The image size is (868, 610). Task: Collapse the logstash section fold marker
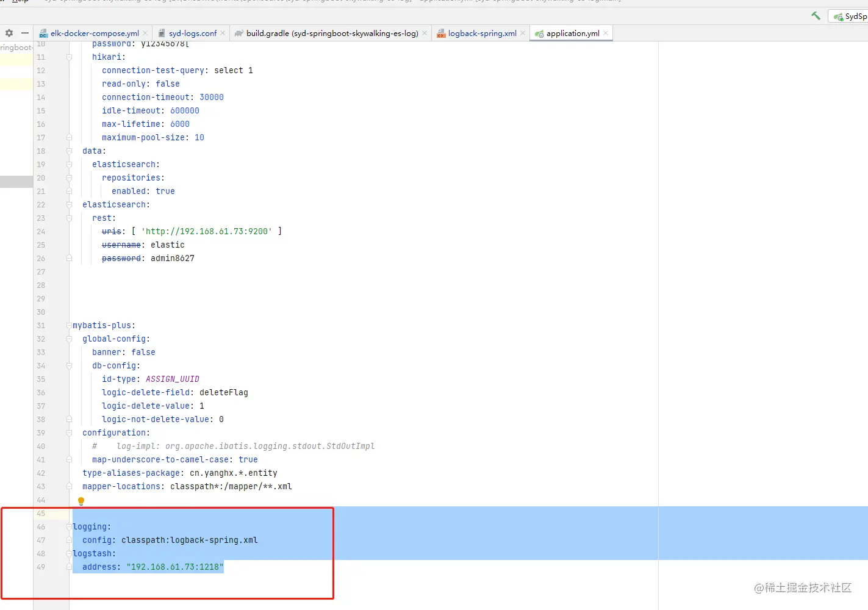click(69, 554)
